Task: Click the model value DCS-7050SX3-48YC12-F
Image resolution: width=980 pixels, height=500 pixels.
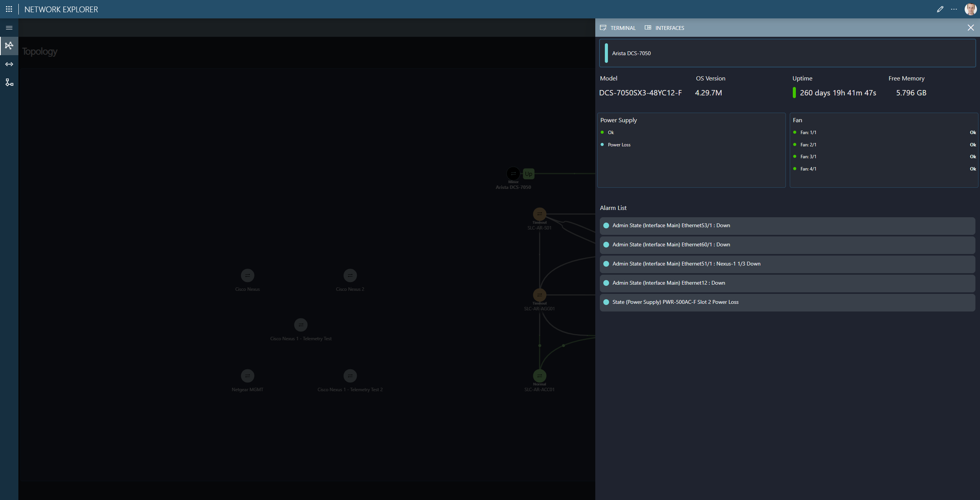Action: pos(640,93)
